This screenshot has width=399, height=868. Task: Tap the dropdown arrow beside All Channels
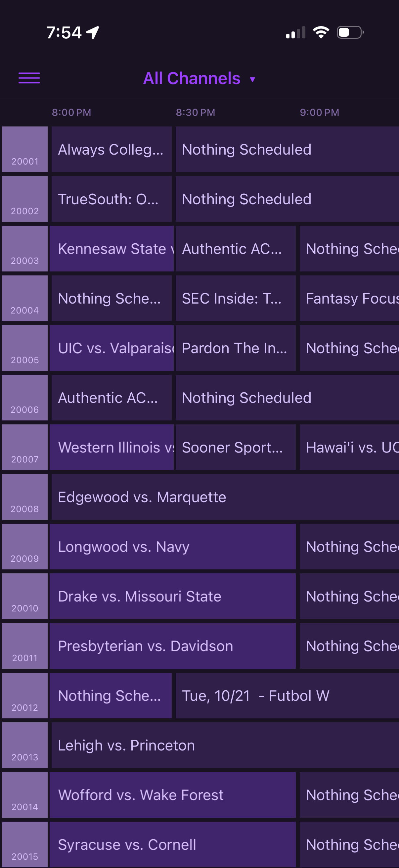point(252,79)
